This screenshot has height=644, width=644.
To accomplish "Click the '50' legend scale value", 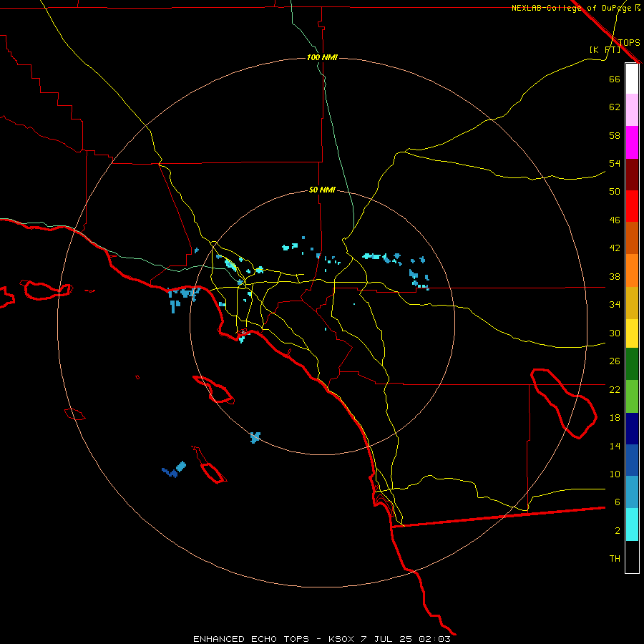I will (615, 192).
